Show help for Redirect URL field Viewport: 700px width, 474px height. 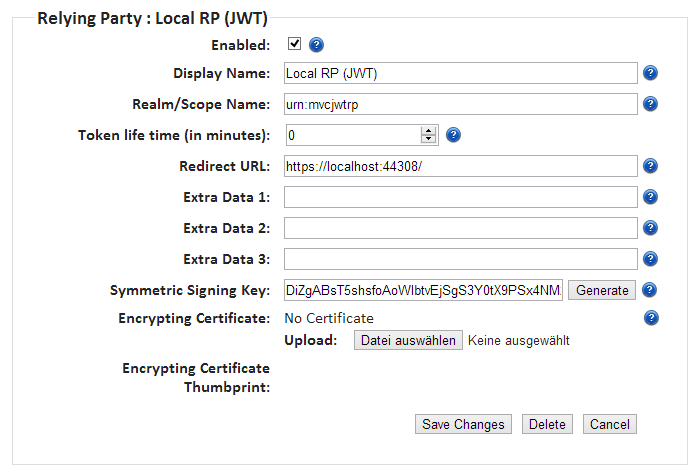(x=650, y=166)
